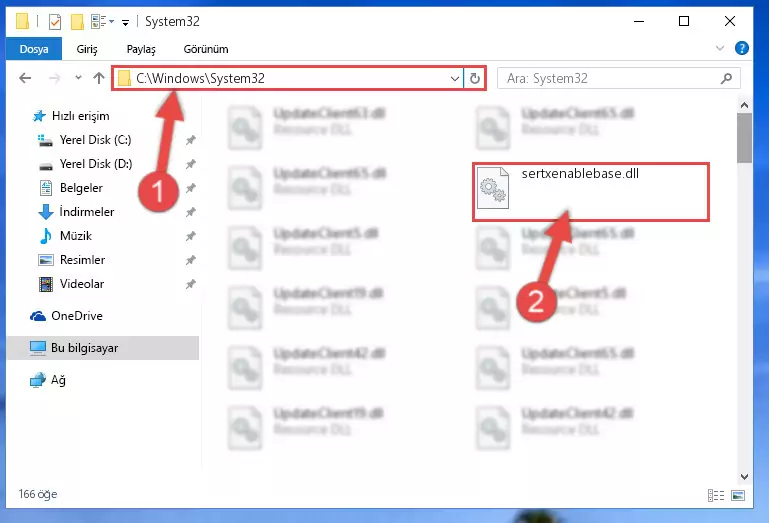Go back with the left arrow
This screenshot has height=523, width=769.
(25, 78)
